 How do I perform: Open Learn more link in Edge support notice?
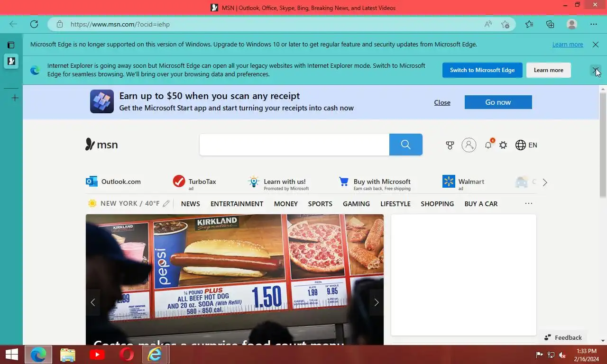click(x=568, y=44)
